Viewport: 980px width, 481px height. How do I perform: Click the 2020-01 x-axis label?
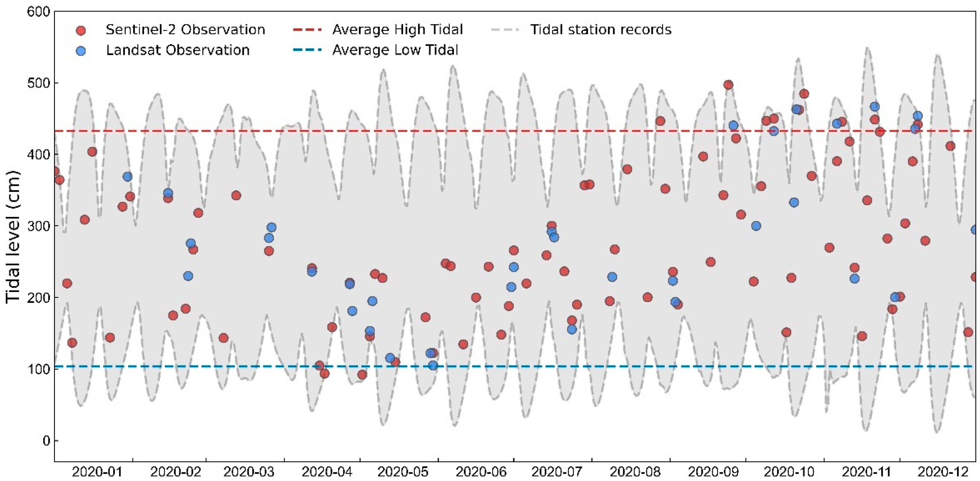(x=97, y=472)
